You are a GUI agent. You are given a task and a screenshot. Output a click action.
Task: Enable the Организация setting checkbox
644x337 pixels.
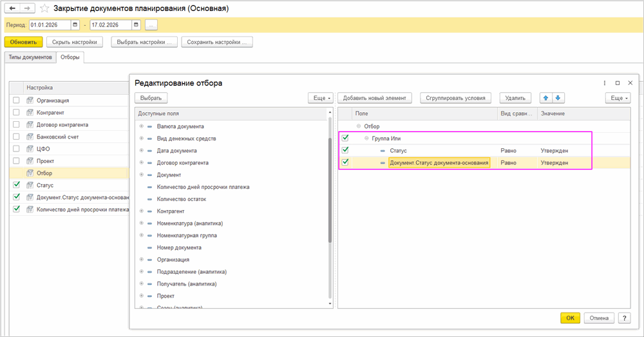[x=16, y=101]
